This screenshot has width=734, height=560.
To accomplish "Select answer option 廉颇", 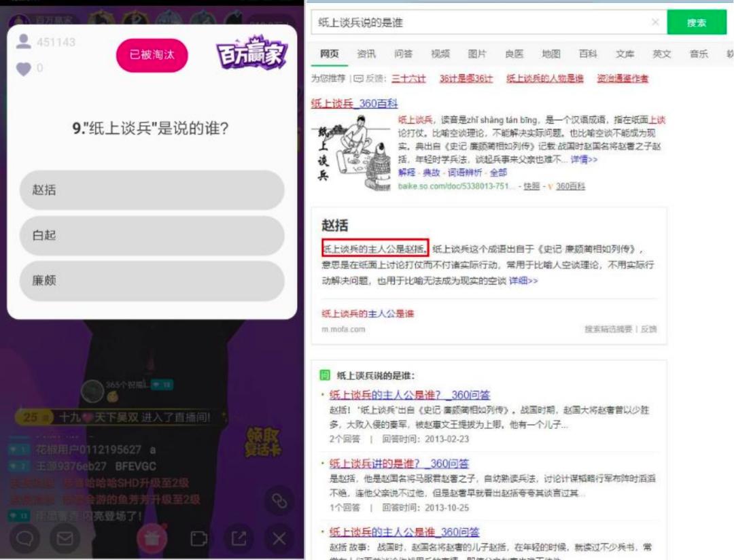I will pyautogui.click(x=152, y=280).
